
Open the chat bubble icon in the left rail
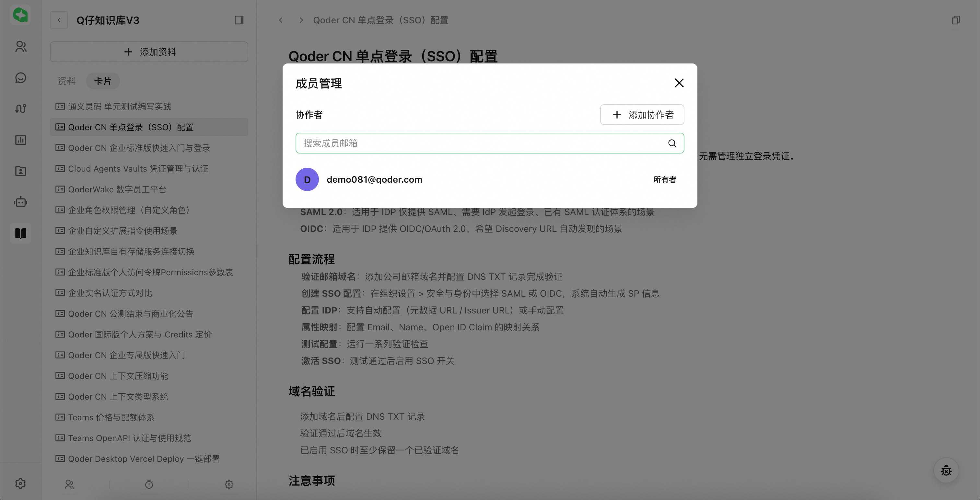click(20, 78)
